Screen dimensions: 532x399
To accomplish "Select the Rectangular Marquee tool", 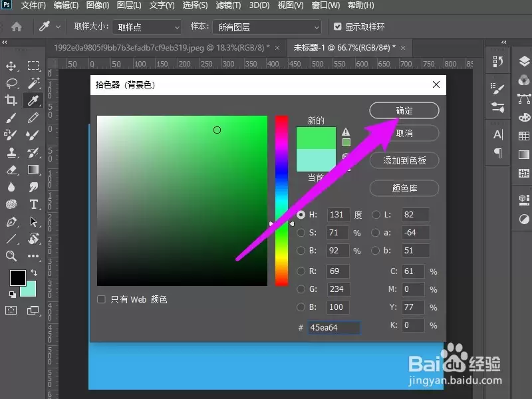I will point(33,65).
